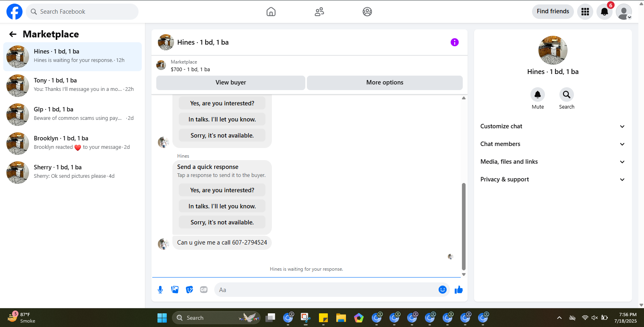Send upper "In talks. I'll let you know." response
This screenshot has height=327, width=644.
(222, 119)
